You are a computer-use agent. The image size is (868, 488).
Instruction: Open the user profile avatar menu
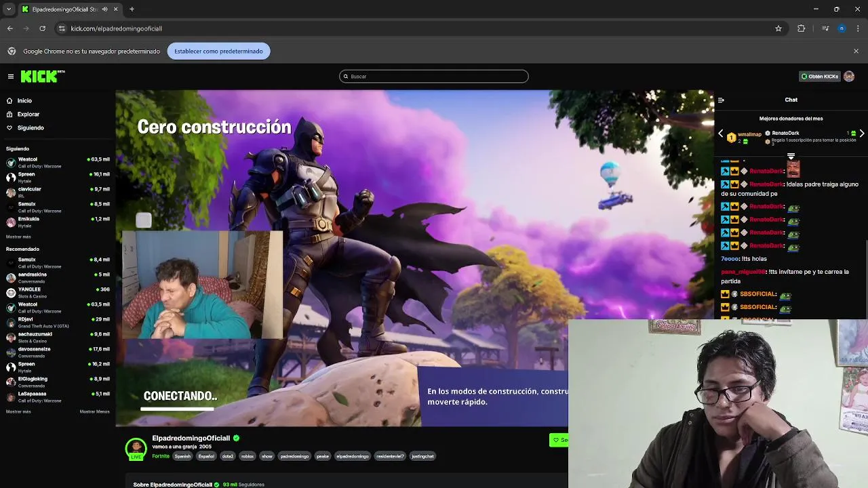tap(849, 77)
